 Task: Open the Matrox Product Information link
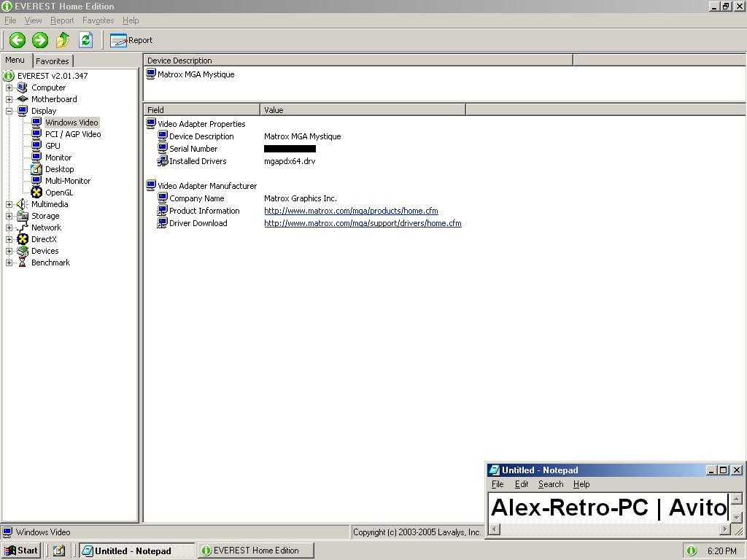[351, 211]
